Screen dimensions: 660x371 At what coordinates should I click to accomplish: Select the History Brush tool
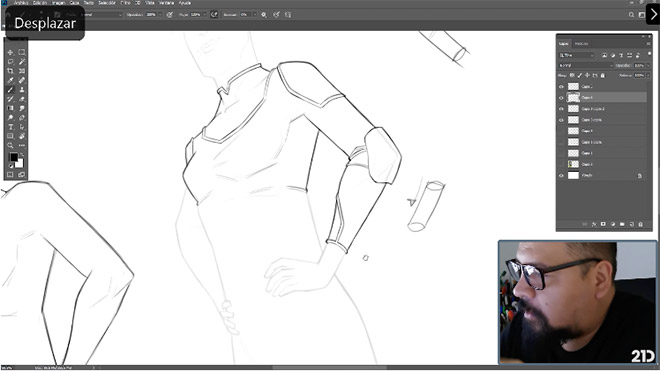pos(10,99)
